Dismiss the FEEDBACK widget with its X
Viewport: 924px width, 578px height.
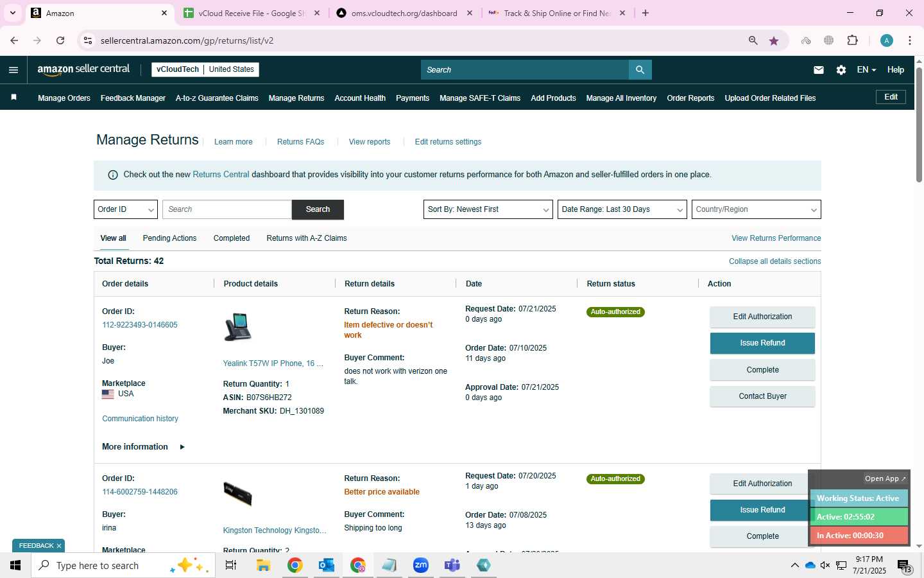click(59, 546)
